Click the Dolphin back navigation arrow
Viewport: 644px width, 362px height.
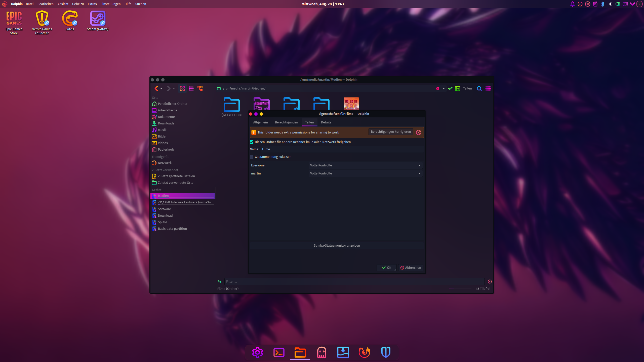coord(156,88)
